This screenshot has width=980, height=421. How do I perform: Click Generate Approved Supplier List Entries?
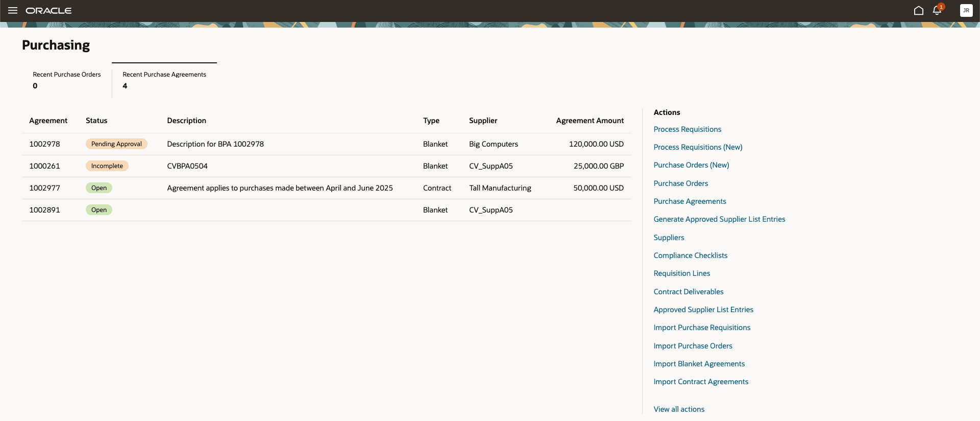pos(719,219)
